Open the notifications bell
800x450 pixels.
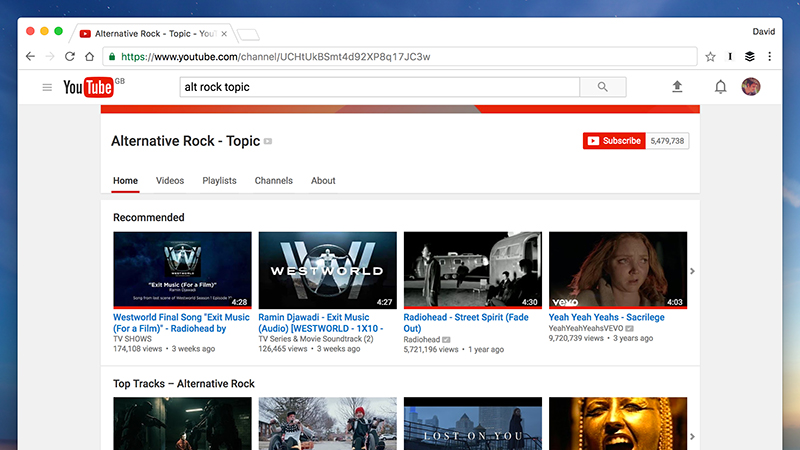point(720,87)
